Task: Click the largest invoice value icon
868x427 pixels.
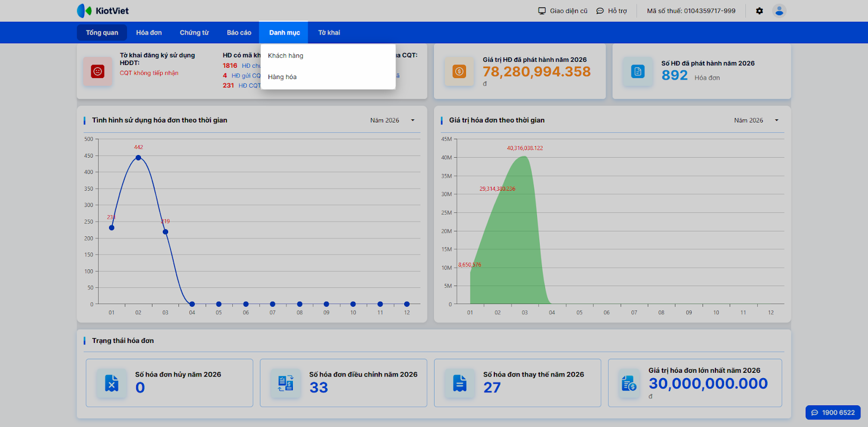Action: 629,383
